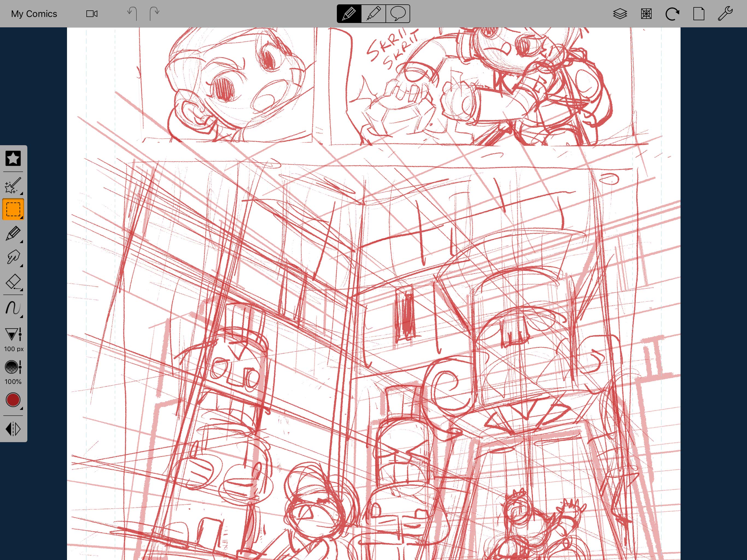Viewport: 747px width, 560px height.
Task: Select the Smudge tool
Action: click(x=13, y=257)
